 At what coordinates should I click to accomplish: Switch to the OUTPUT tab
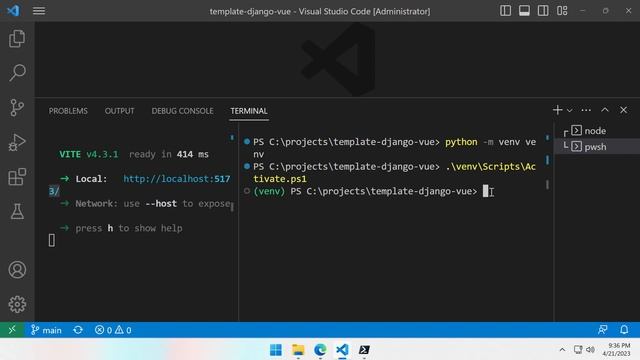point(119,111)
